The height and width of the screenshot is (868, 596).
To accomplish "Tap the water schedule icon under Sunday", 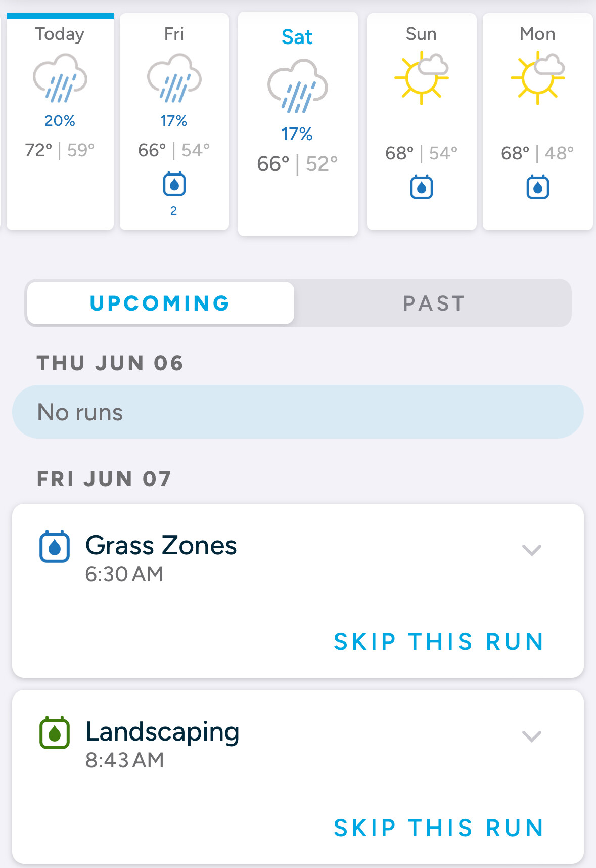I will pyautogui.click(x=422, y=187).
